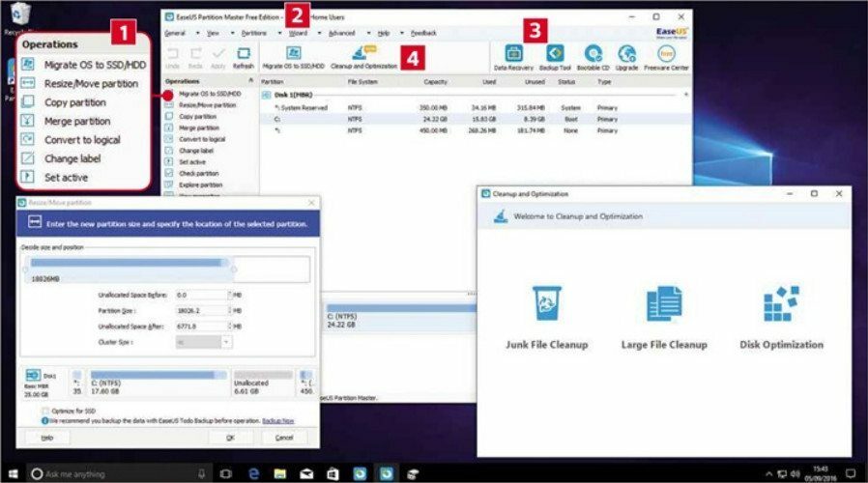The width and height of the screenshot is (868, 483).
Task: Click the Disk1 Basic MBR icon in Resize dialog
Action: [x=33, y=376]
